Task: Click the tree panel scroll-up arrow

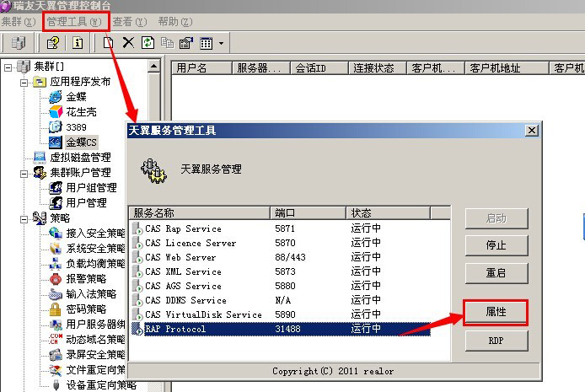Action: click(153, 67)
